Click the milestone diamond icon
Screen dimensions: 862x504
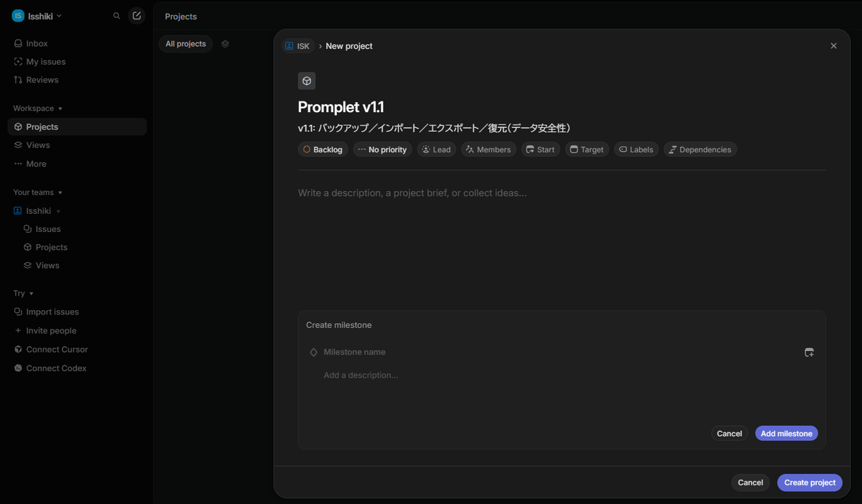pyautogui.click(x=313, y=353)
